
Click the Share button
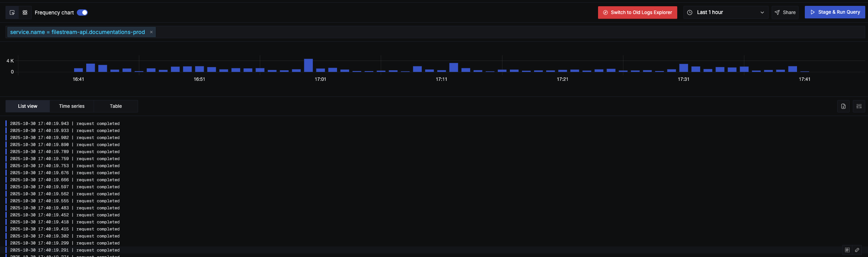785,12
